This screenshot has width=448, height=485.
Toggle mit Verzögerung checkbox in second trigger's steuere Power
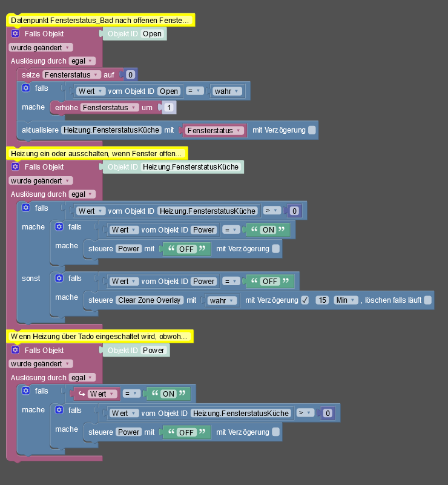(x=276, y=249)
